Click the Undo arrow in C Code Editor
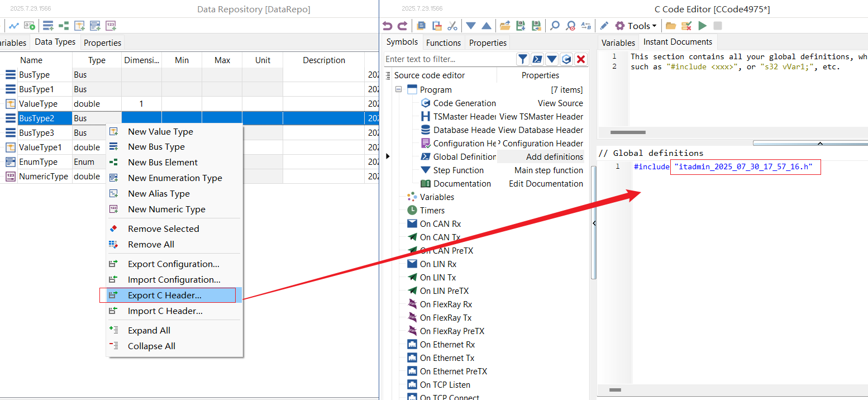Image resolution: width=868 pixels, height=400 pixels. coord(388,26)
